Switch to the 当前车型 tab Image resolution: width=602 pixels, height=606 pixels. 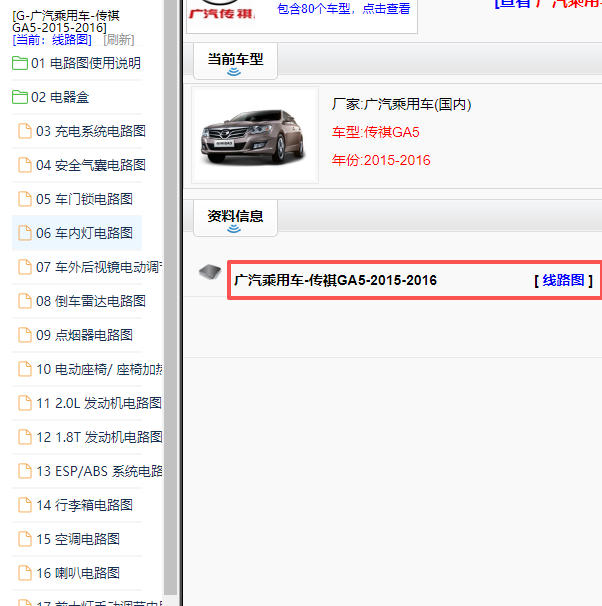click(x=235, y=61)
